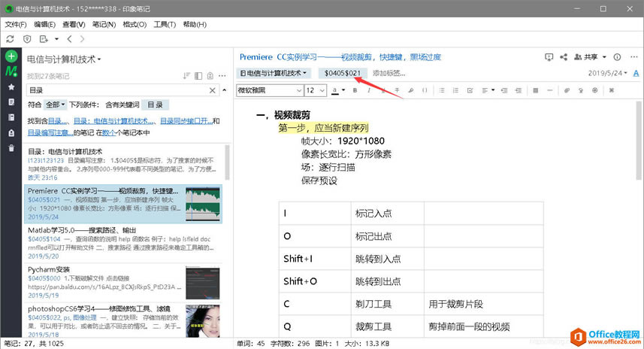Toggle italic formatting in the editor
The height and width of the screenshot is (349, 644).
(368, 90)
